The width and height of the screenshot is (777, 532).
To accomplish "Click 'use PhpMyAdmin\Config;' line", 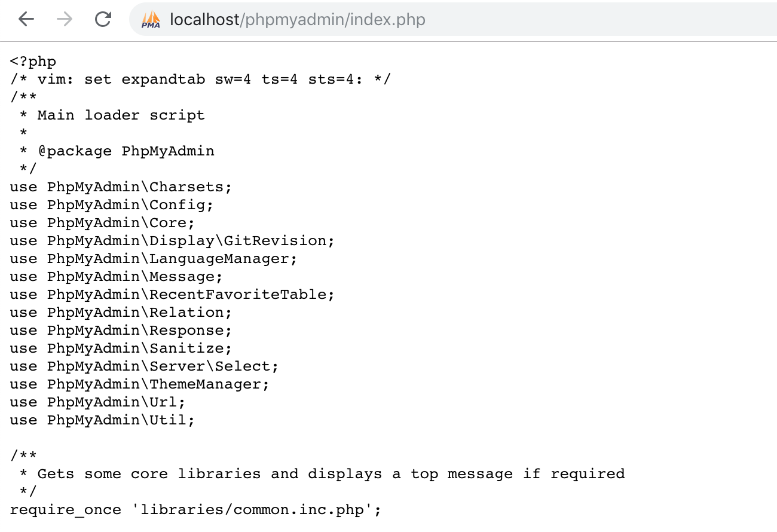I will coord(111,205).
